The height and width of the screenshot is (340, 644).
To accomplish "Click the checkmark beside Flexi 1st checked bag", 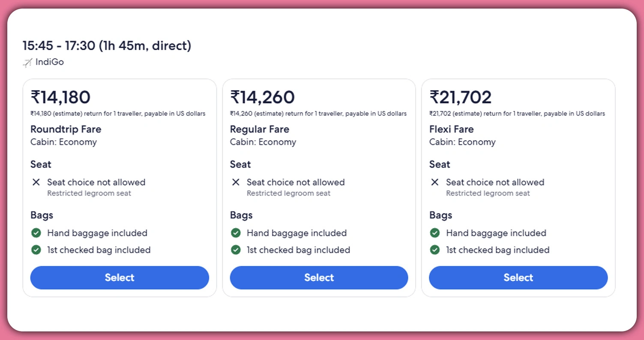I will [435, 250].
